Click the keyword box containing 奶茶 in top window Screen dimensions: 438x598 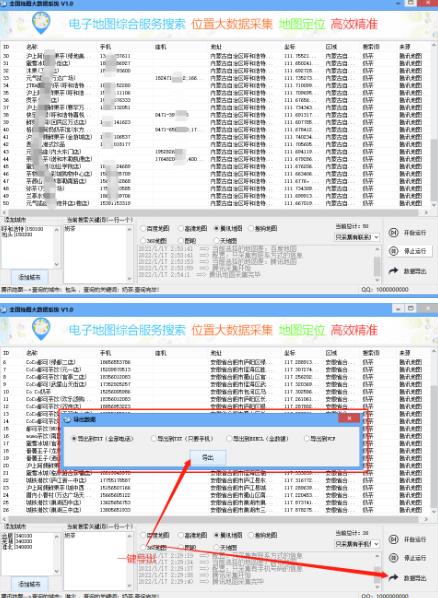tap(98, 254)
